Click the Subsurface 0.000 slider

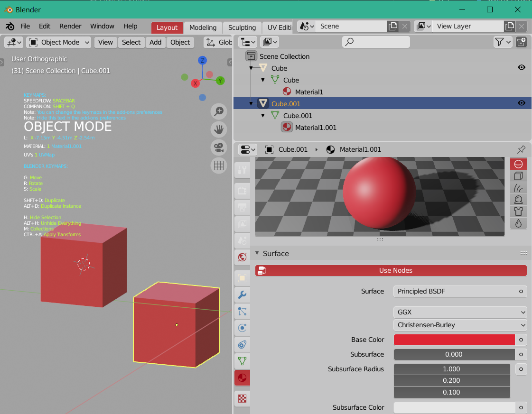pos(454,354)
